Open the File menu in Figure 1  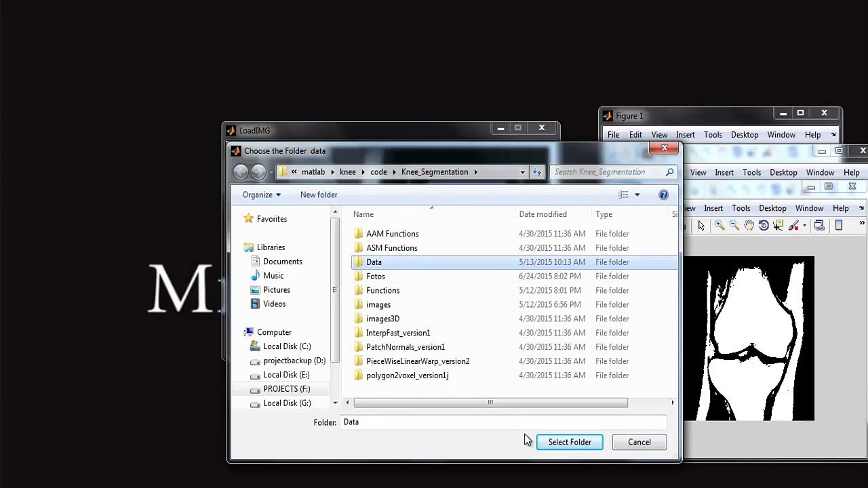pos(613,135)
